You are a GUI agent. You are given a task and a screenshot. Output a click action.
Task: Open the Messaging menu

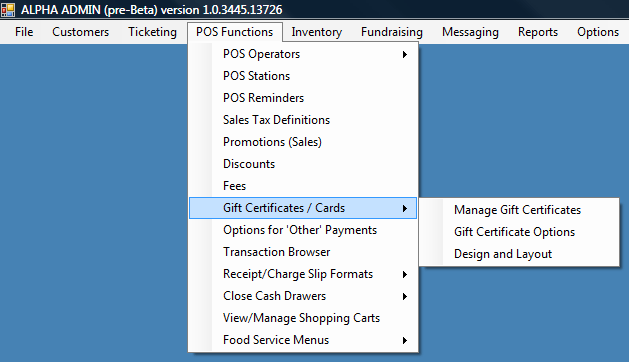470,32
